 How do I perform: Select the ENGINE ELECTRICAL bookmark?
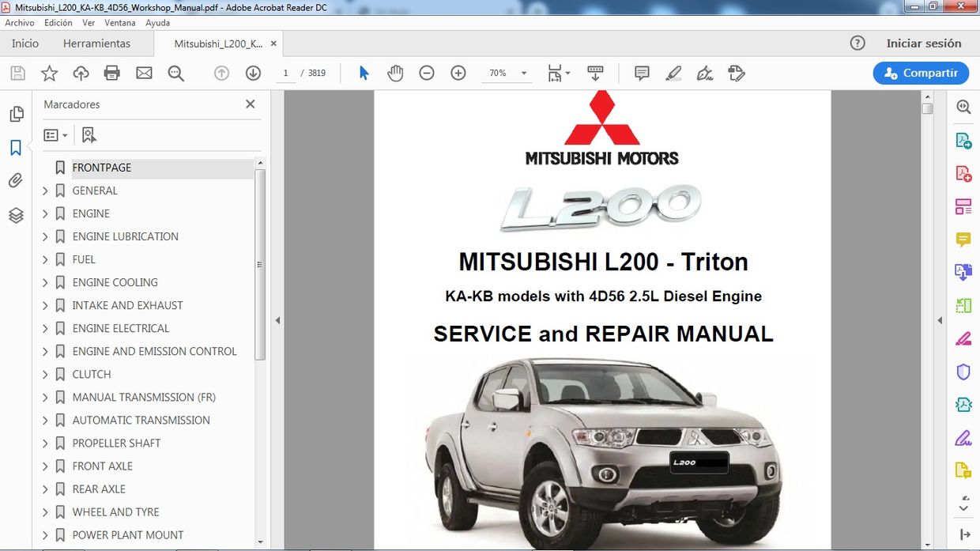pyautogui.click(x=120, y=328)
